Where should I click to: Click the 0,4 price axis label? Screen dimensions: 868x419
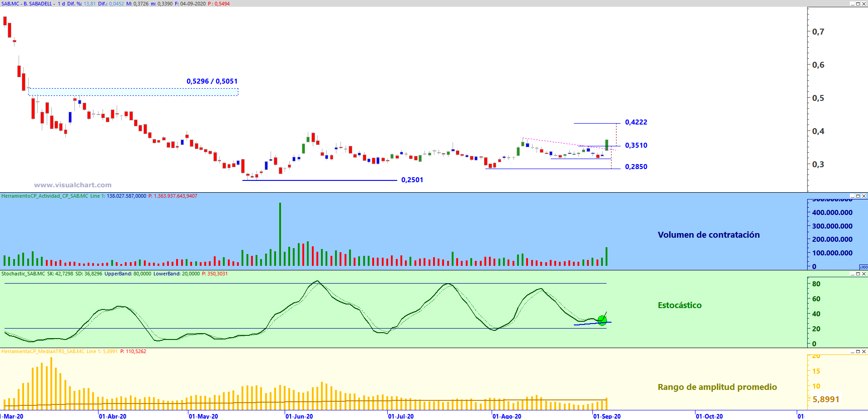point(818,131)
